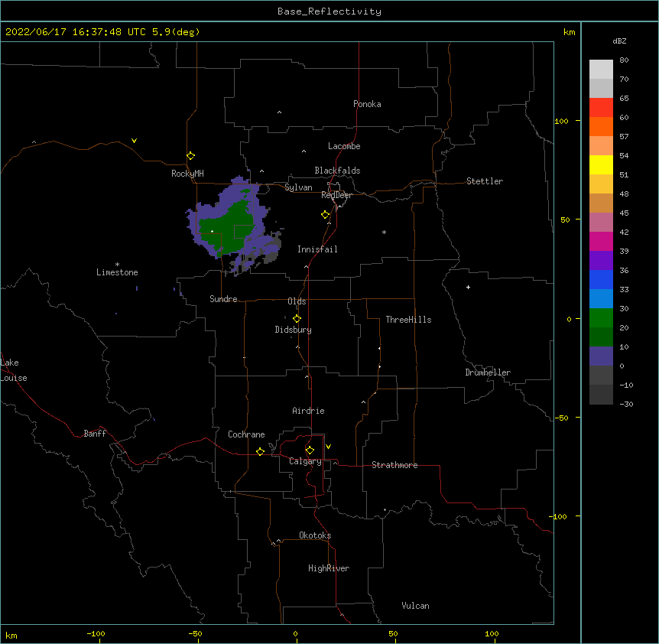659x644 pixels.
Task: Select the blue 36–33 dBZ legend swatch
Action: coord(601,279)
